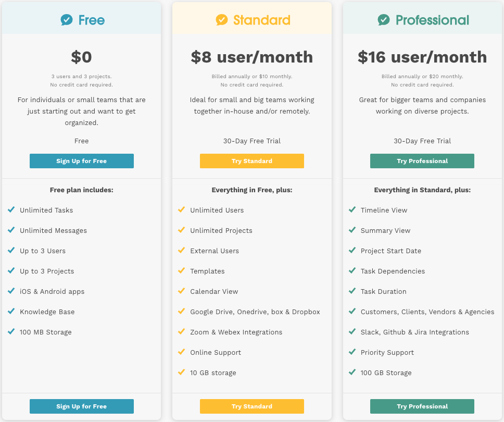
Task: Click the bottom Sign Up for Free button
Action: pyautogui.click(x=82, y=406)
